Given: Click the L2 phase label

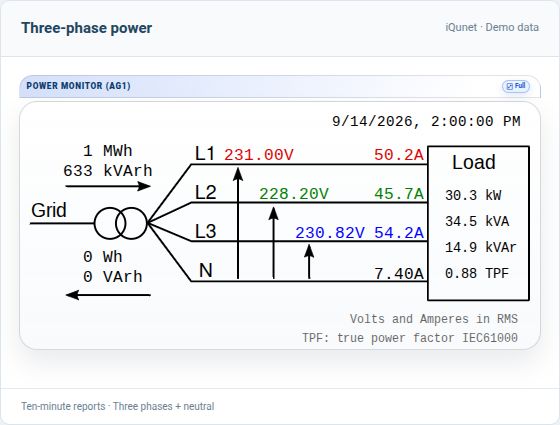Looking at the screenshot, I should 206,192.
